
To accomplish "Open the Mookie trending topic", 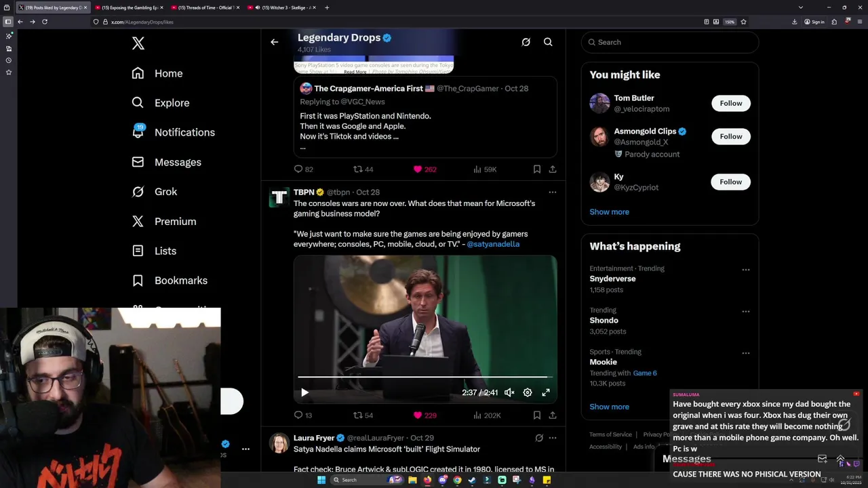I will (x=603, y=362).
